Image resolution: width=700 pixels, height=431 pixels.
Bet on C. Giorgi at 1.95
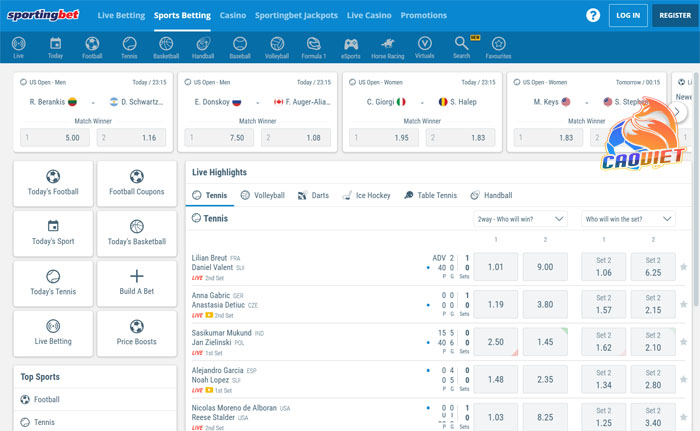point(384,138)
